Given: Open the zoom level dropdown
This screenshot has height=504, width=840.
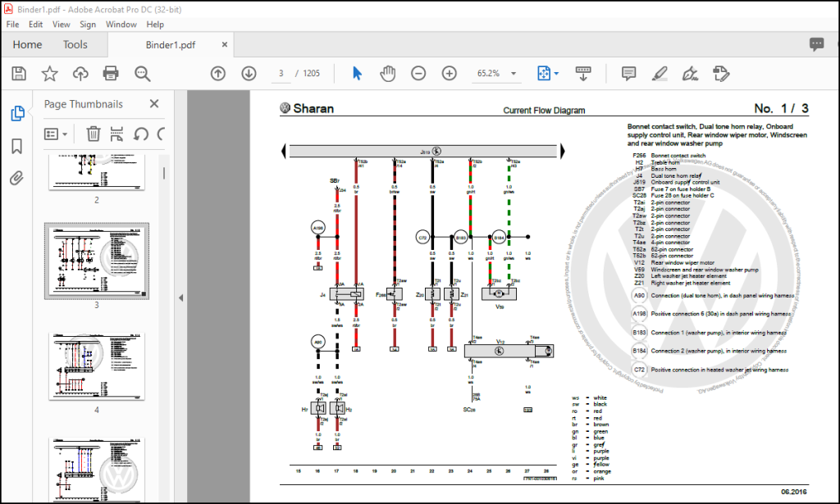Looking at the screenshot, I should pos(514,73).
